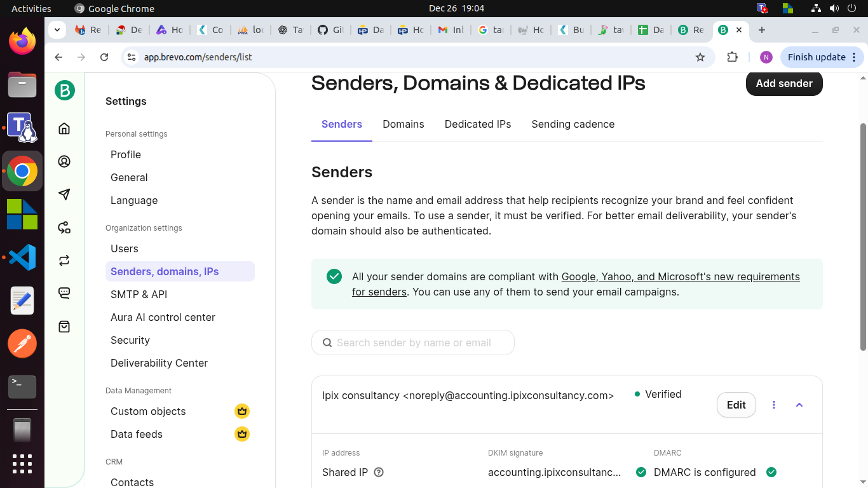The width and height of the screenshot is (868, 488).
Task: Click the Brevo logo icon
Action: click(64, 90)
